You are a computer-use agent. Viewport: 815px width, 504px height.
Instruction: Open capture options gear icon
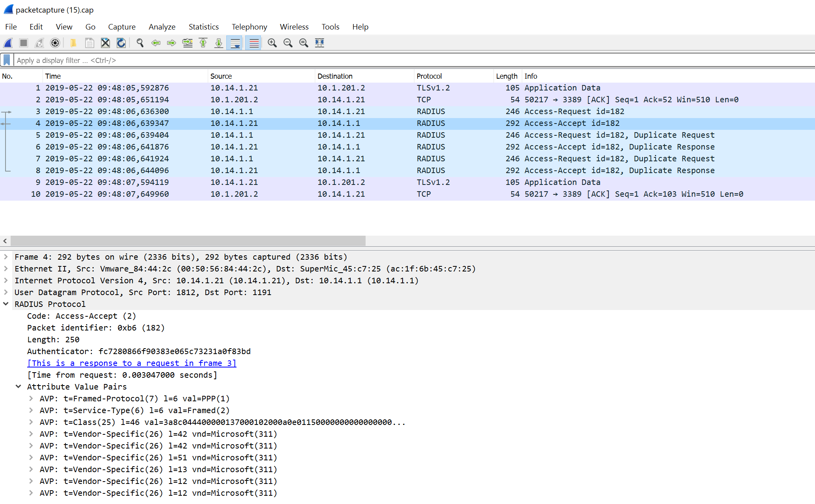click(x=55, y=43)
